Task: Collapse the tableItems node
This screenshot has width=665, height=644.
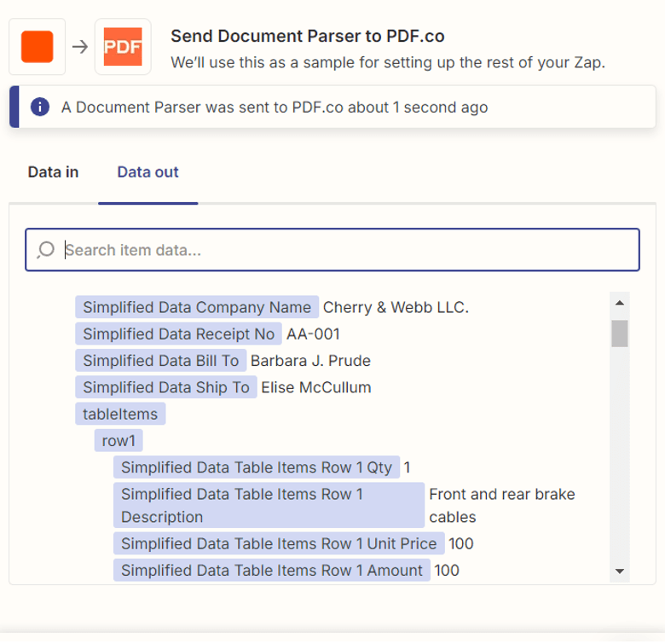Action: click(x=120, y=414)
